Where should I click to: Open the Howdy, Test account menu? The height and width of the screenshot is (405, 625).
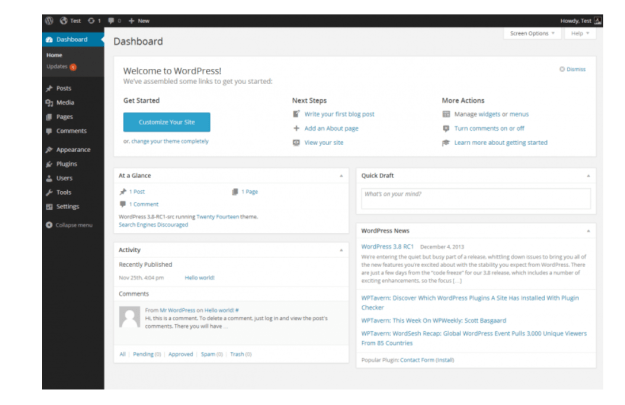[x=576, y=21]
